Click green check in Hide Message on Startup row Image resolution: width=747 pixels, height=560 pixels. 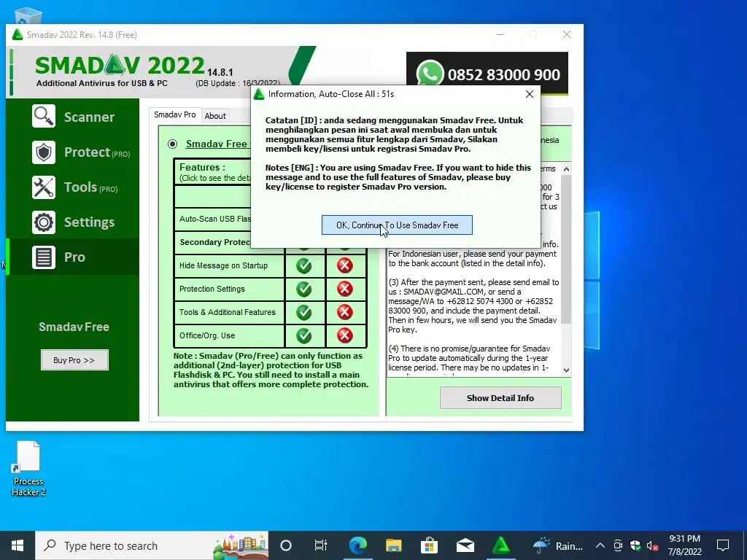tap(304, 265)
